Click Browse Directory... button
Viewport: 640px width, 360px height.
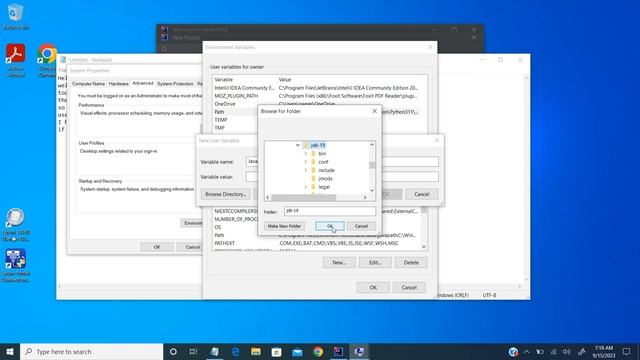pos(225,194)
